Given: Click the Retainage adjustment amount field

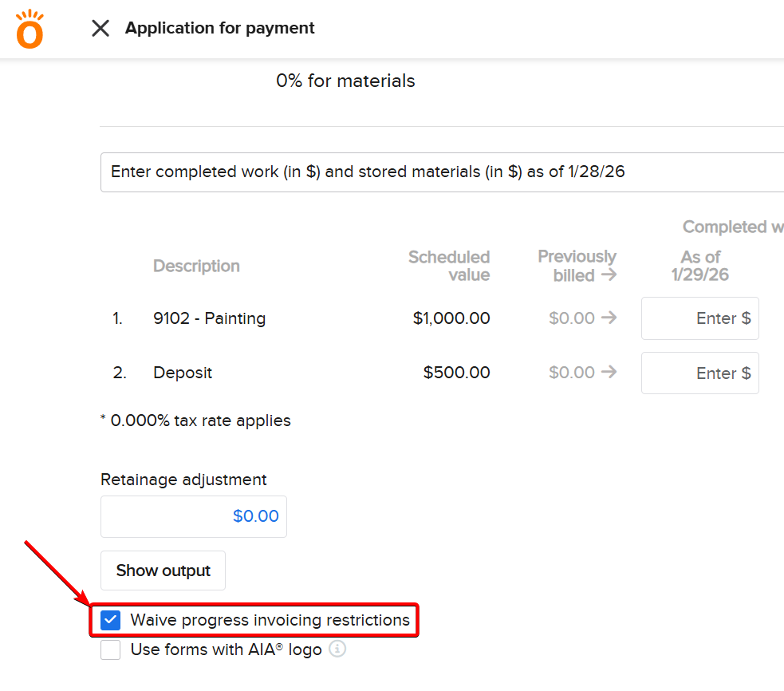Looking at the screenshot, I should [x=194, y=516].
